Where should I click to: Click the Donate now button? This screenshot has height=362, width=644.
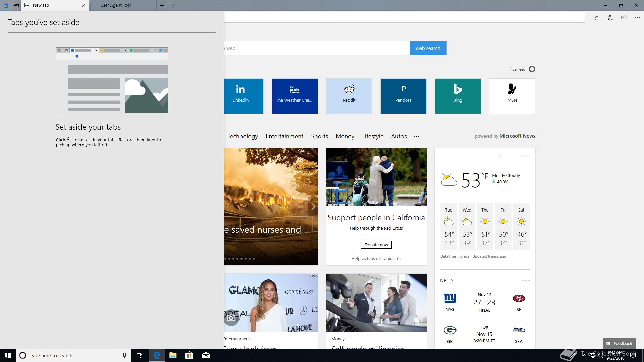(376, 245)
